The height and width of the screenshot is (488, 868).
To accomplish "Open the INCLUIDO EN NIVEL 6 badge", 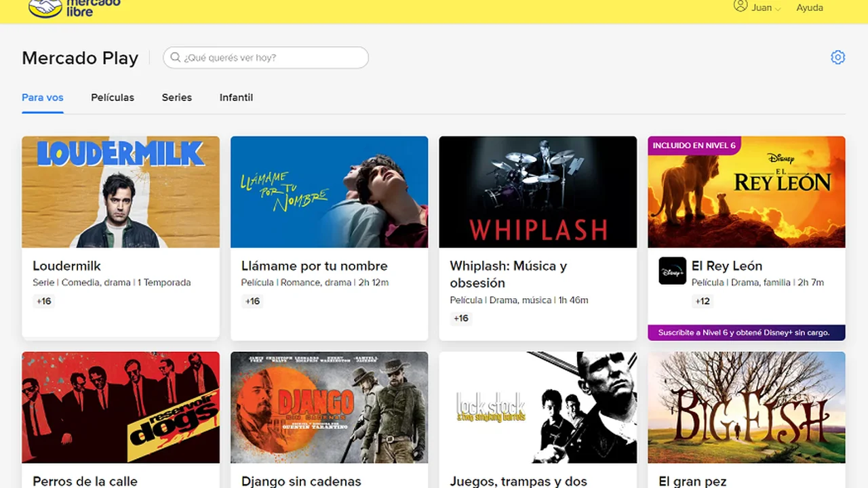I will (x=694, y=145).
